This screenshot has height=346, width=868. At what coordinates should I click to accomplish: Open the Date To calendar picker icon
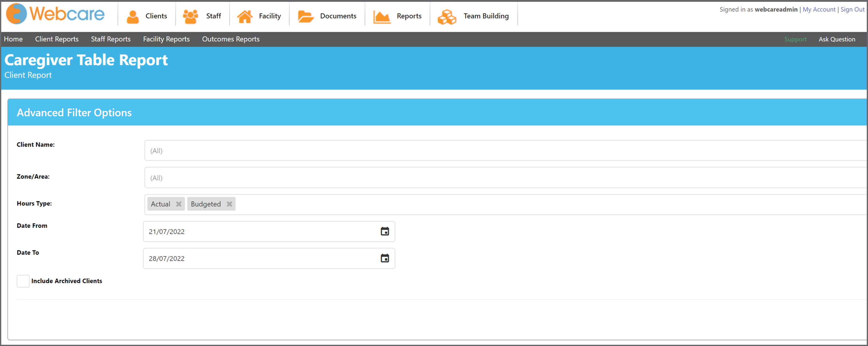point(385,258)
